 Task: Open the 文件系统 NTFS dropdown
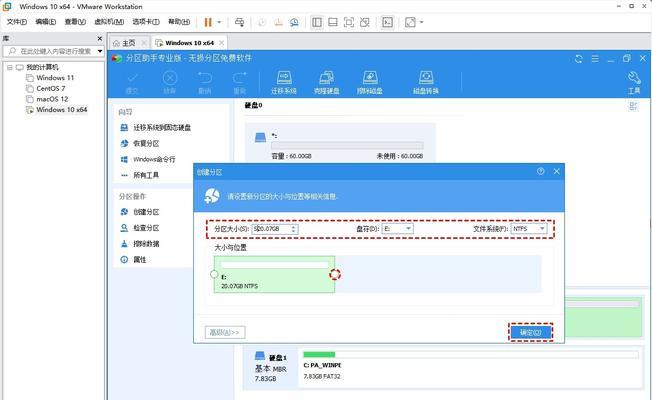[x=529, y=229]
